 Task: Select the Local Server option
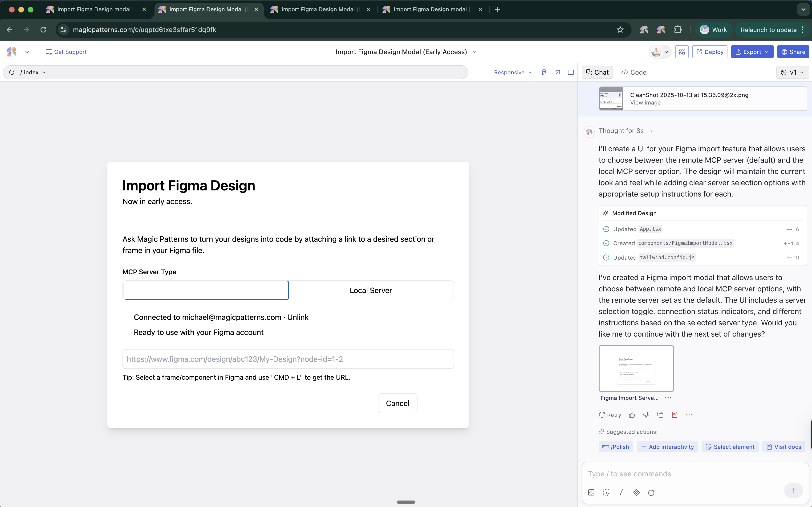(371, 290)
